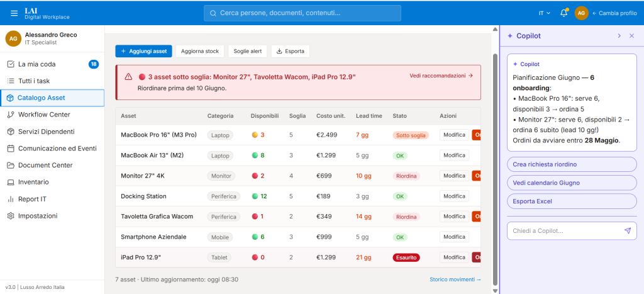
Task: Click the Esaurito status badge
Action: pyautogui.click(x=406, y=257)
